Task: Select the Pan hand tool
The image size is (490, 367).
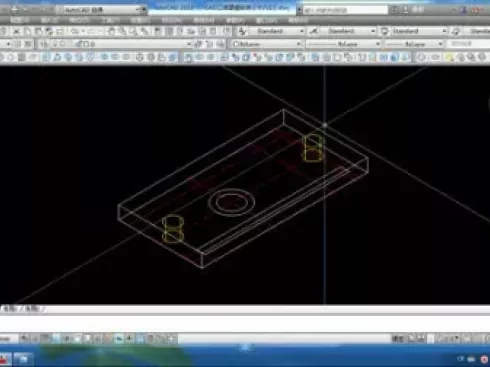Action: [x=111, y=31]
